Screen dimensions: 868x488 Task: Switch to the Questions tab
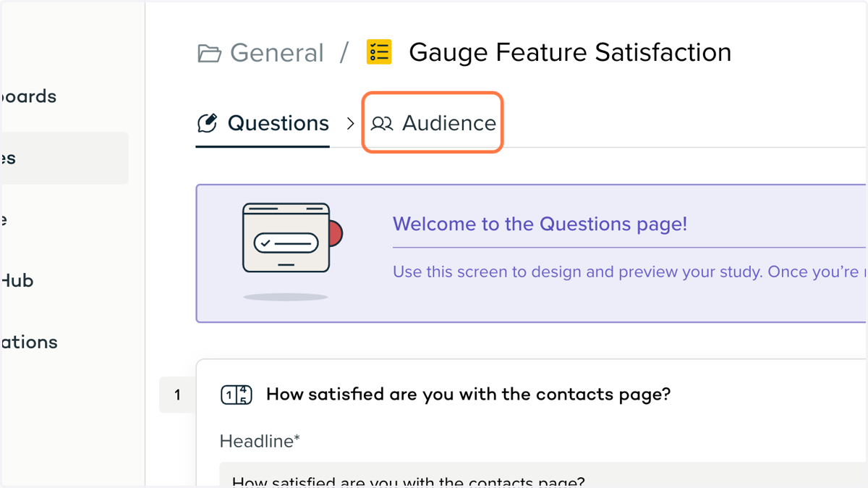pyautogui.click(x=263, y=124)
